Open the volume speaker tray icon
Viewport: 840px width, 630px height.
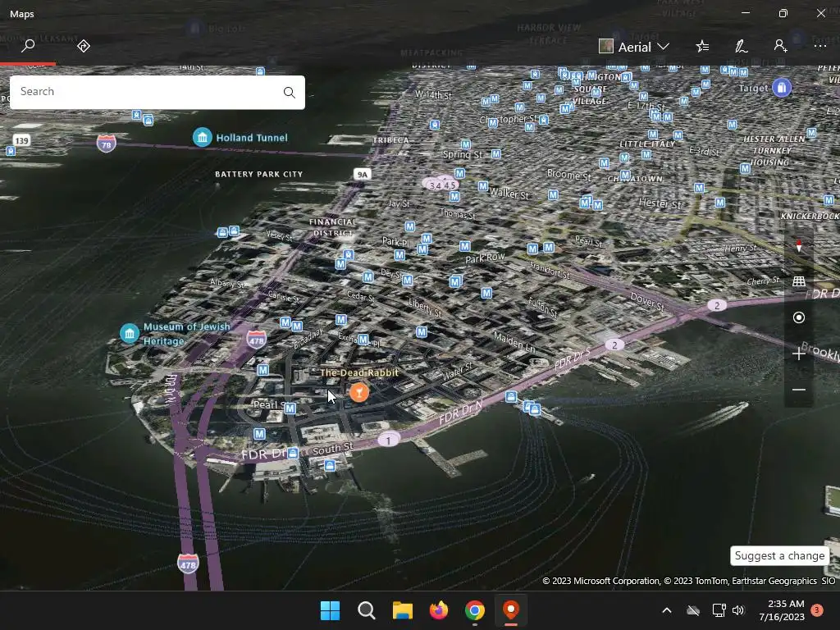point(738,610)
